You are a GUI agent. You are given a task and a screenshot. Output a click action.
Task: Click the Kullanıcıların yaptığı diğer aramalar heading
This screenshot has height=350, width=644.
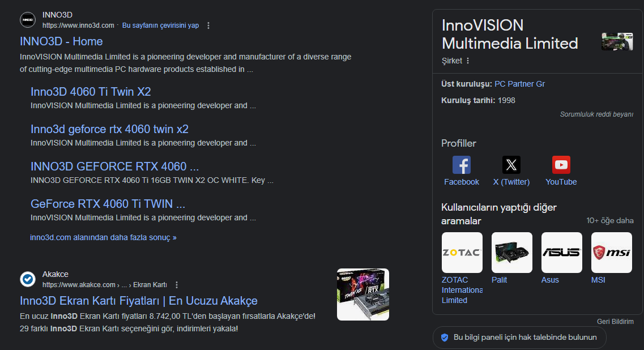point(498,214)
